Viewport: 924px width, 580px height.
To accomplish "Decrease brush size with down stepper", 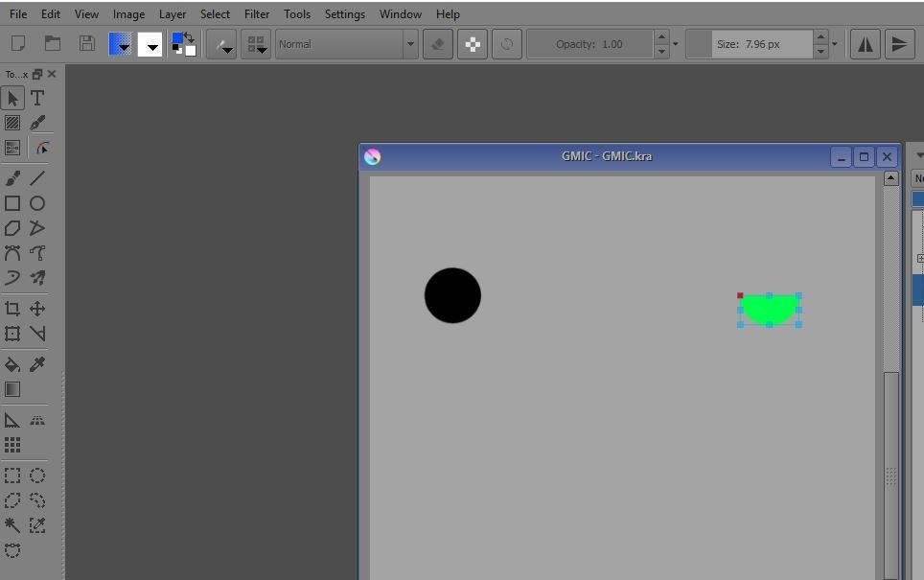I will click(x=820, y=51).
